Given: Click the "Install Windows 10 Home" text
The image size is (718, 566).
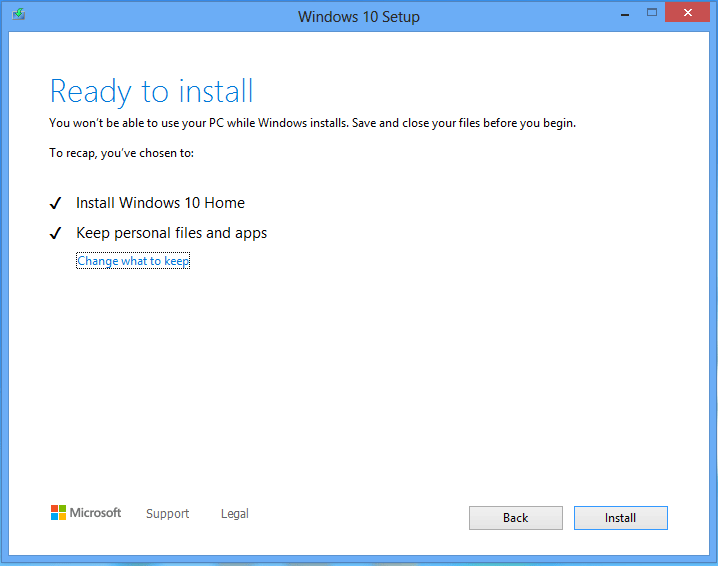Looking at the screenshot, I should 160,203.
